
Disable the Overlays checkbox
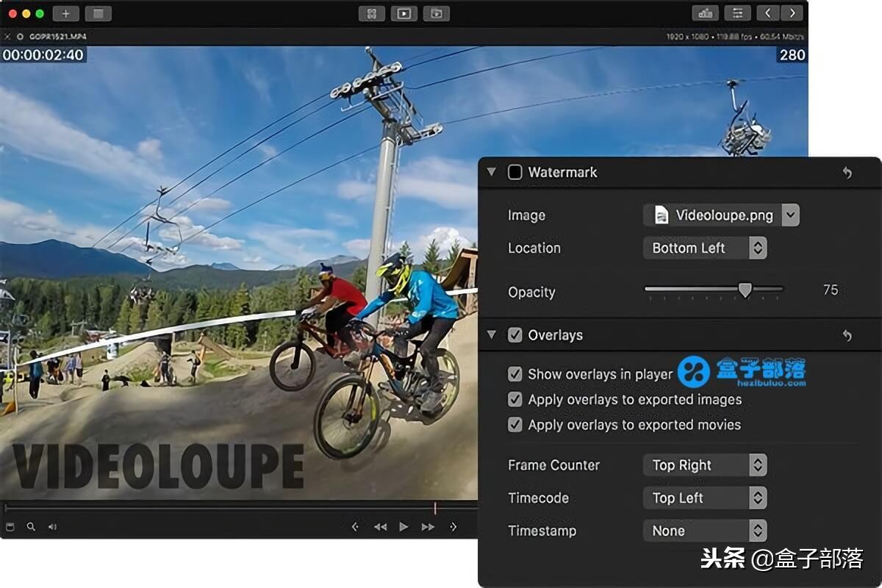pyautogui.click(x=515, y=335)
